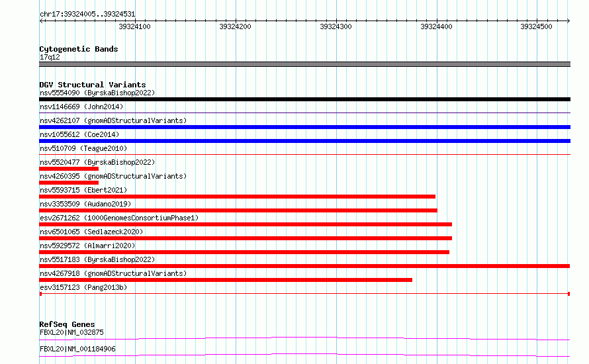This screenshot has height=364, width=589.
Task: Select variant label nsv5520477 (ByrskaBishop2022)
Action: click(x=97, y=162)
